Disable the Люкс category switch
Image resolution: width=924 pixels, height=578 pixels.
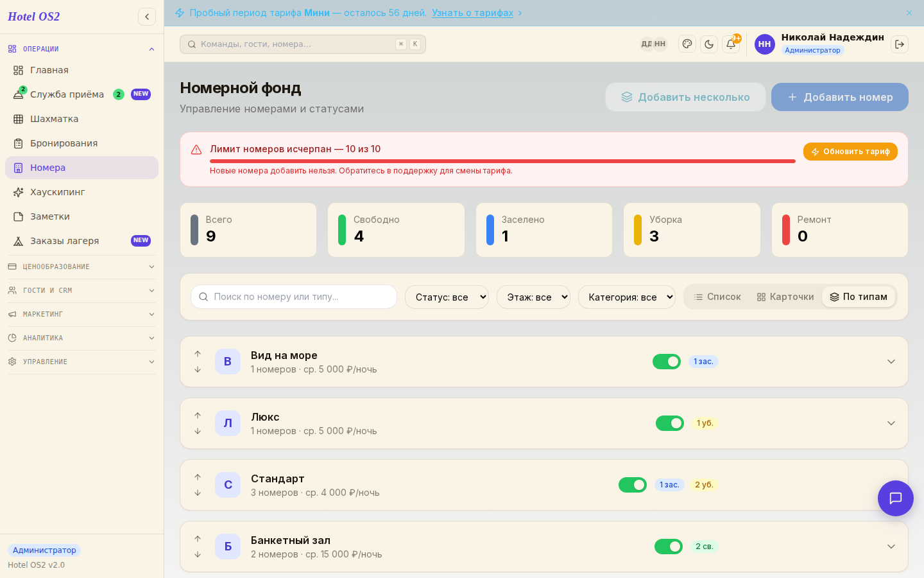[x=670, y=423]
